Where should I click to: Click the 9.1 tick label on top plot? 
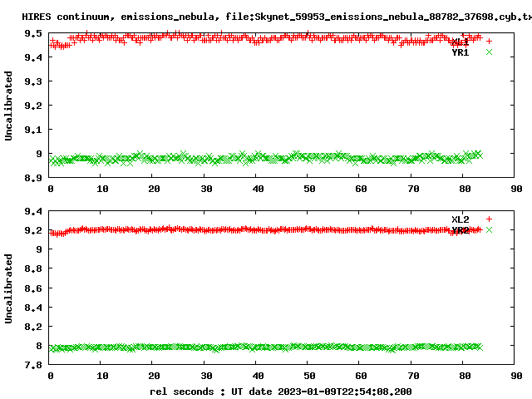click(33, 130)
